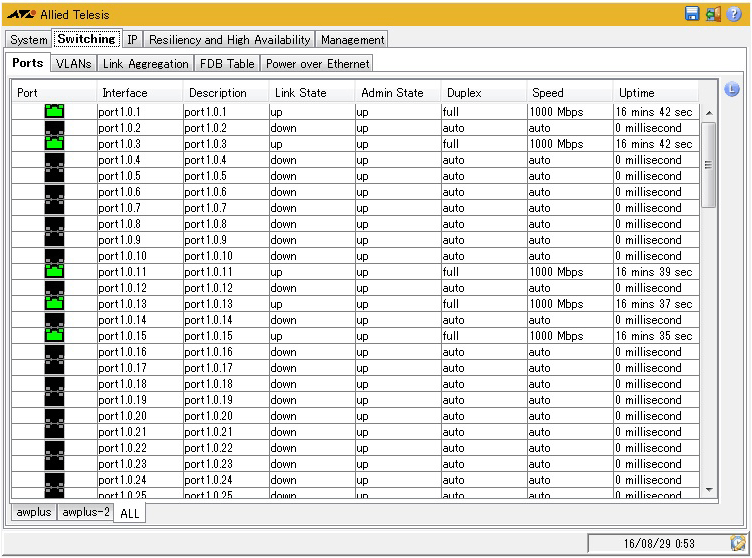Click the clock icon in status bar
The height and width of the screenshot is (558, 752).
pyautogui.click(x=738, y=543)
